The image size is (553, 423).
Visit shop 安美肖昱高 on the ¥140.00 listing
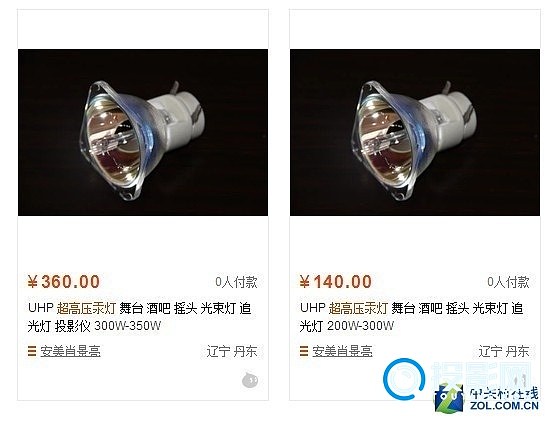342,351
